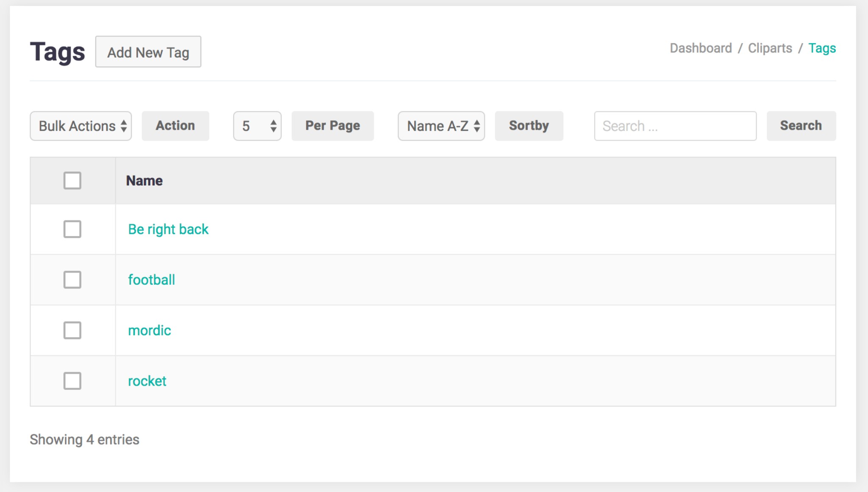The height and width of the screenshot is (492, 868).
Task: Click the Sortby button
Action: (529, 126)
